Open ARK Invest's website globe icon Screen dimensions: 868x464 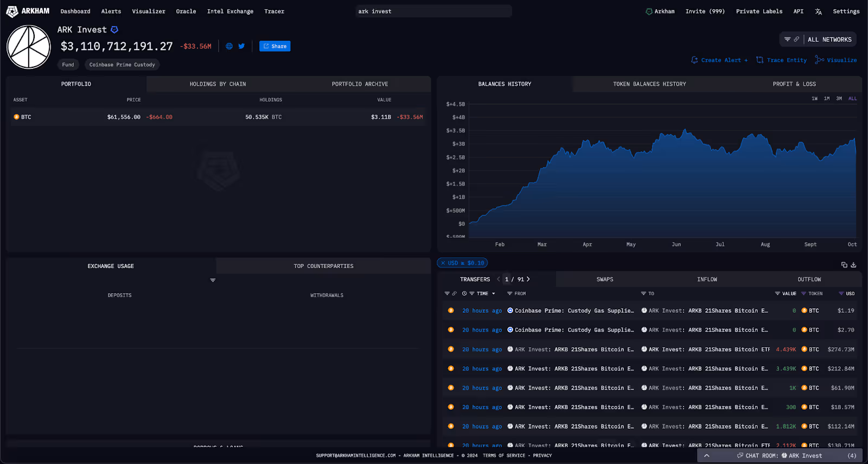click(x=229, y=46)
